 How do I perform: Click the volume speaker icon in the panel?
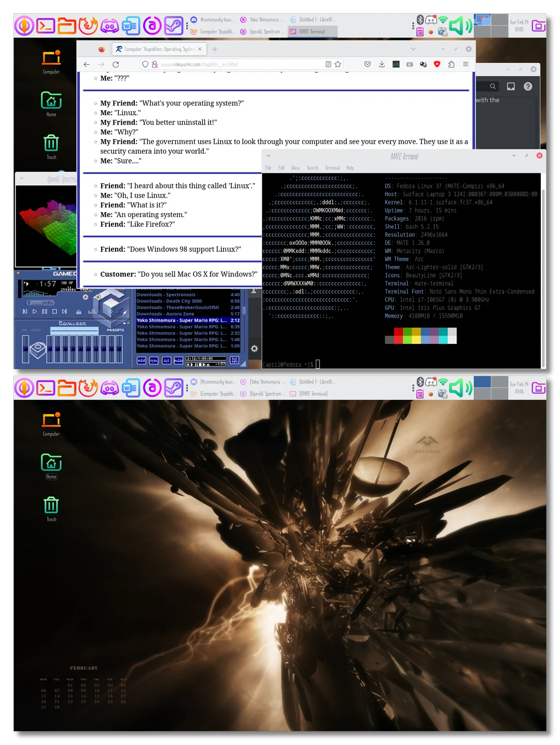pyautogui.click(x=459, y=25)
